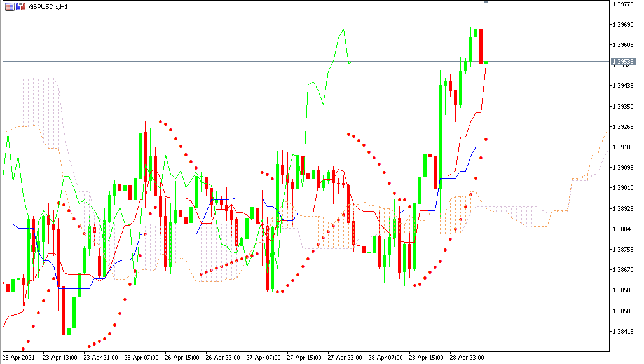Screen dimensions: 644x364
Task: Click the 1.39605 price axis label
Action: click(x=623, y=44)
